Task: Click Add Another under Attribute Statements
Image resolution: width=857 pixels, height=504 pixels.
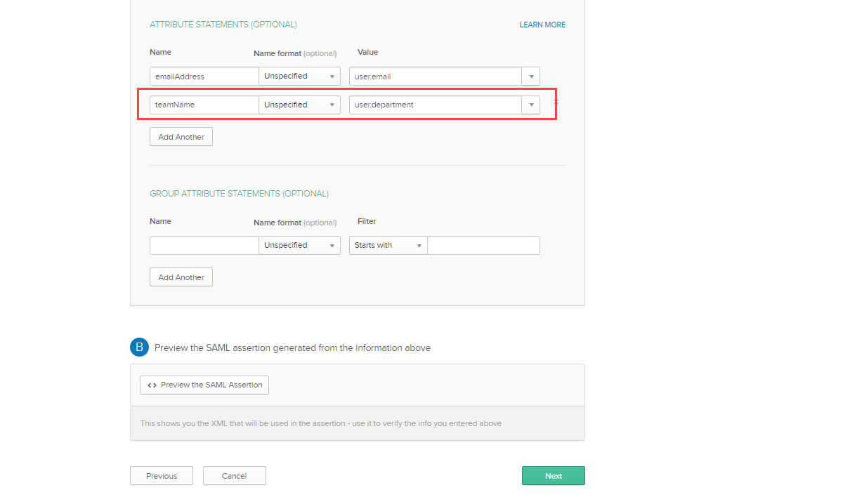Action: (x=181, y=137)
